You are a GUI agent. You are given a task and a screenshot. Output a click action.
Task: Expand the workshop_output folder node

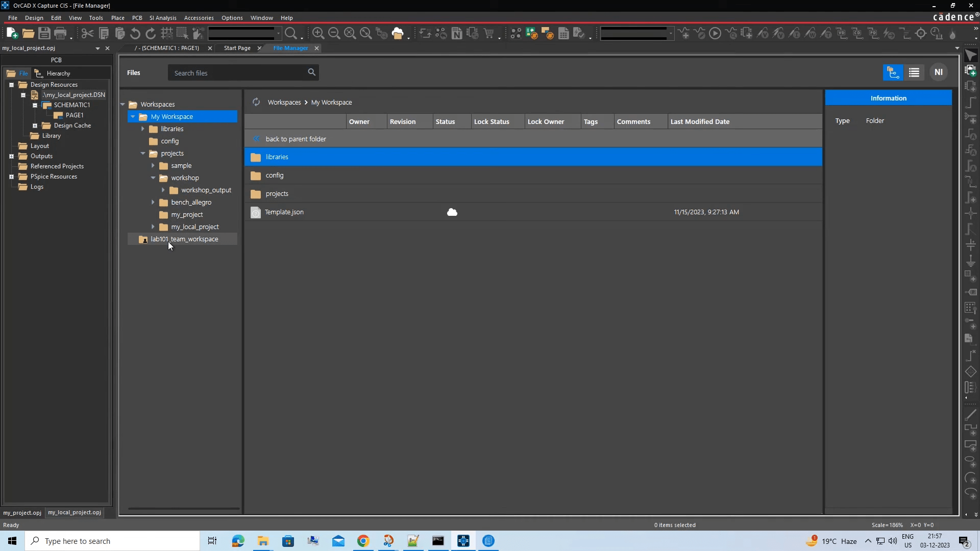point(163,190)
